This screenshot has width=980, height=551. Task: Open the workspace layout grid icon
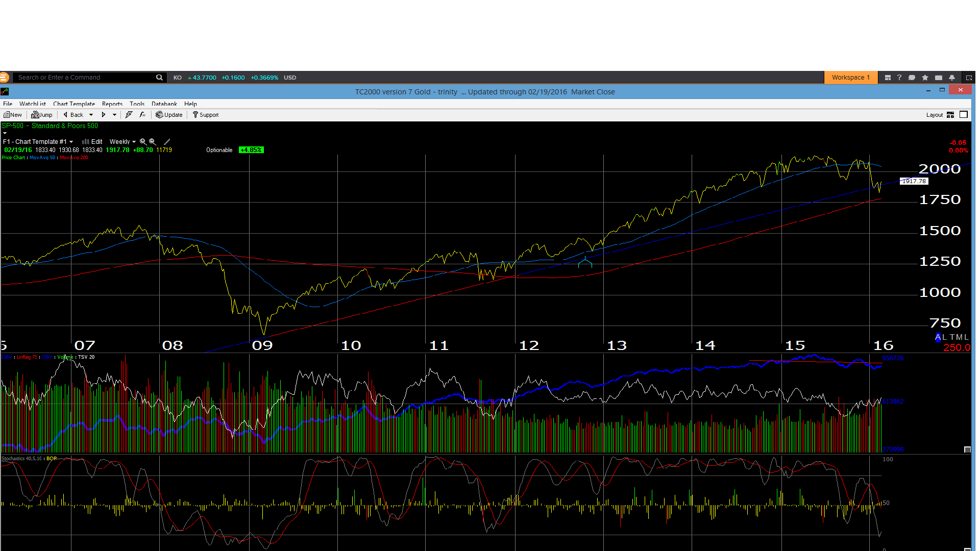888,78
